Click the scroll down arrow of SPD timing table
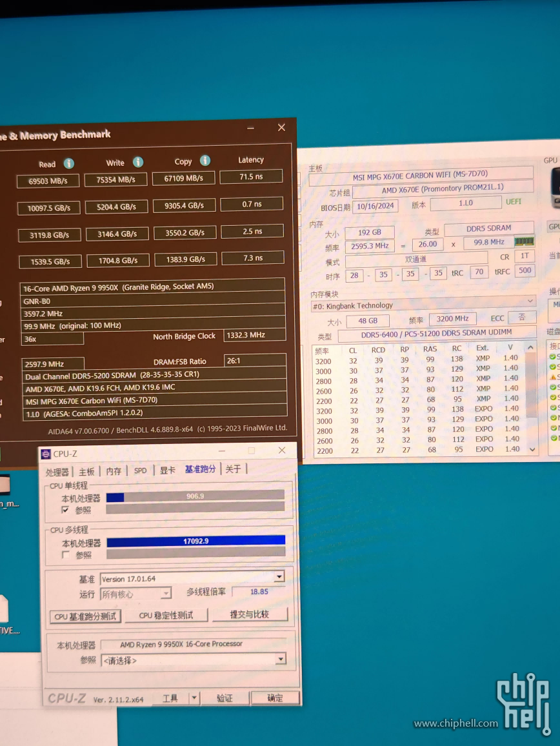 coord(532,450)
